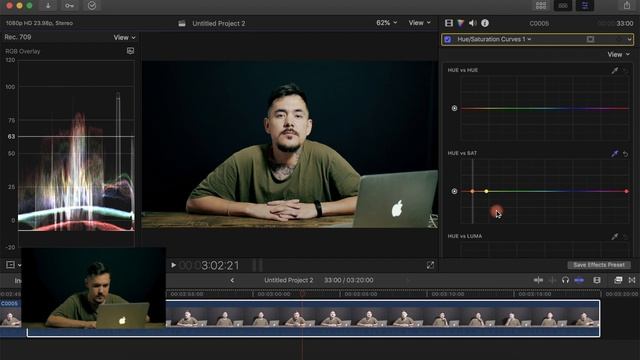
Task: Open the viewer View dropdown
Action: coord(420,23)
